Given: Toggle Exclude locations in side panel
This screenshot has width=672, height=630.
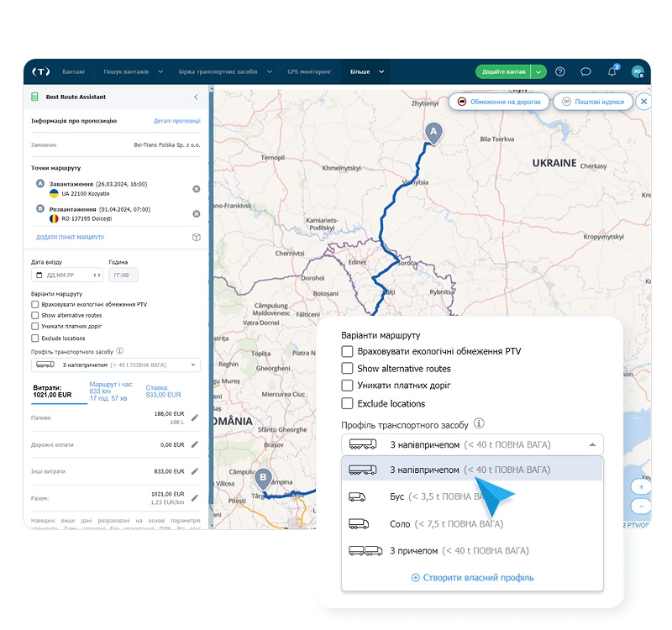Looking at the screenshot, I should [x=35, y=339].
